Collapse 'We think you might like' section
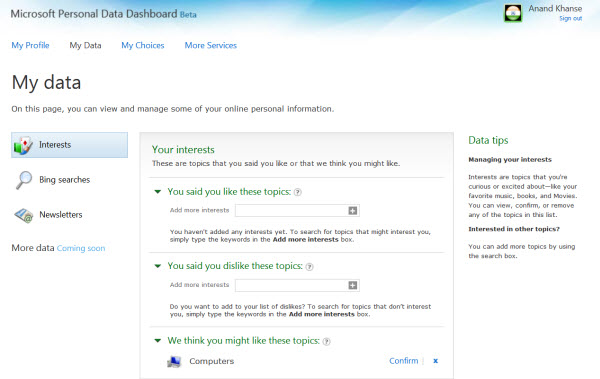The image size is (600, 379). [158, 341]
